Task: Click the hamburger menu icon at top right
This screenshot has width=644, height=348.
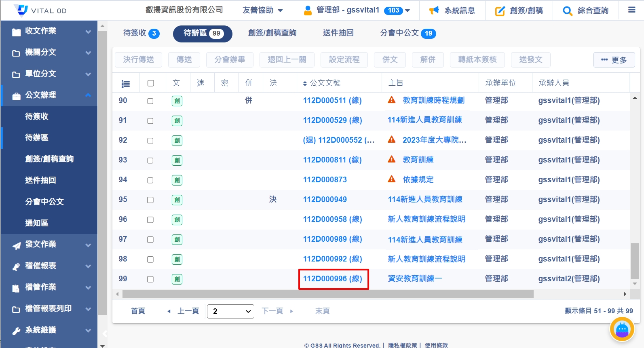Action: point(631,10)
